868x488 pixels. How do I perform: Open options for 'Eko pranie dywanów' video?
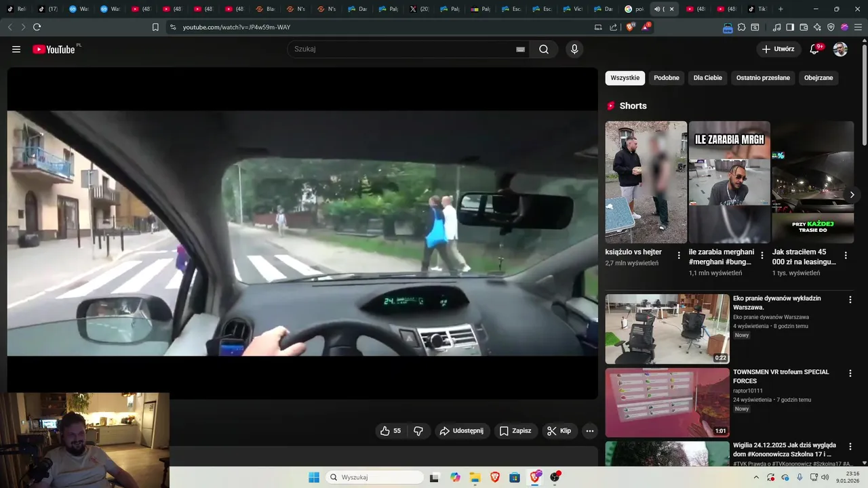pyautogui.click(x=850, y=299)
